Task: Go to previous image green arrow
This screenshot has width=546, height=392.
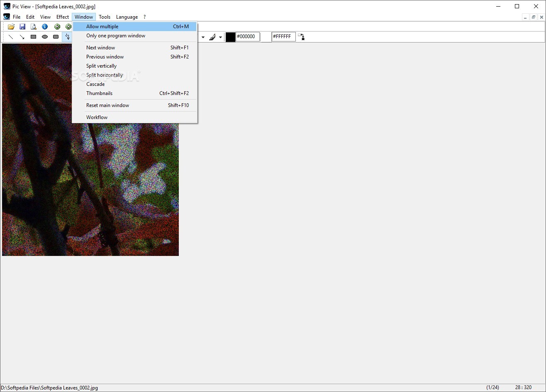Action: pyautogui.click(x=57, y=27)
